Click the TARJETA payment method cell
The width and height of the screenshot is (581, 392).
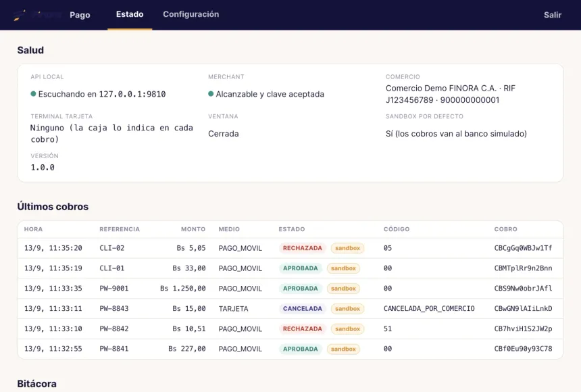pyautogui.click(x=234, y=309)
